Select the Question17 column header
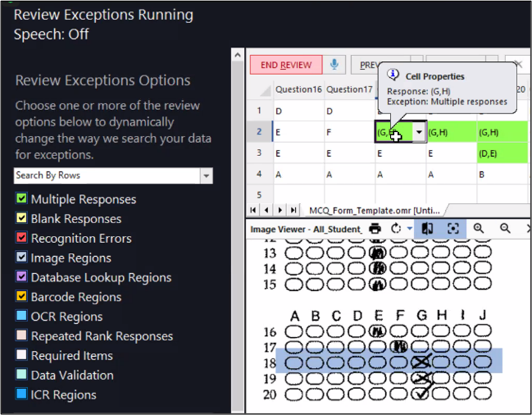 349,89
